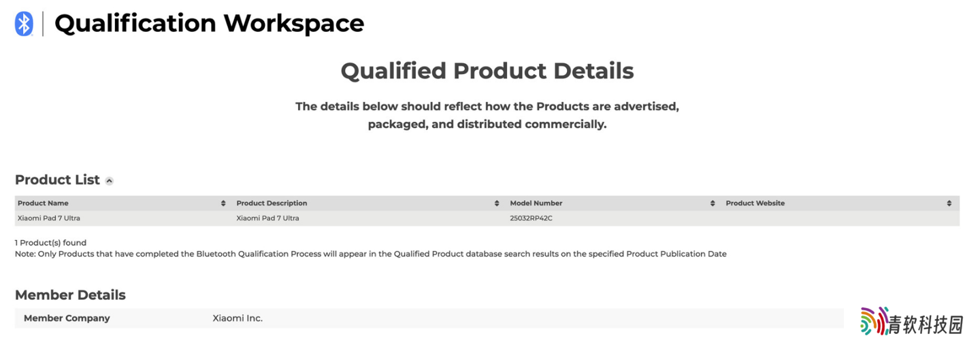Sort by Product Name arrows icon

[223, 203]
